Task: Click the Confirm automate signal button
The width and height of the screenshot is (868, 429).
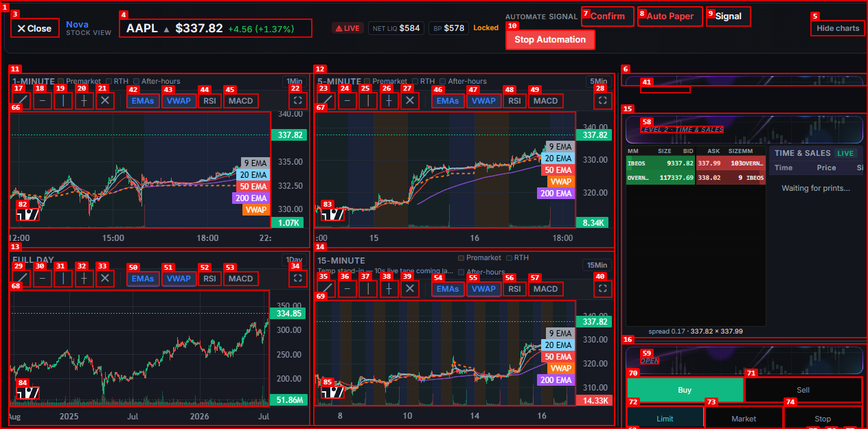Action: click(608, 16)
